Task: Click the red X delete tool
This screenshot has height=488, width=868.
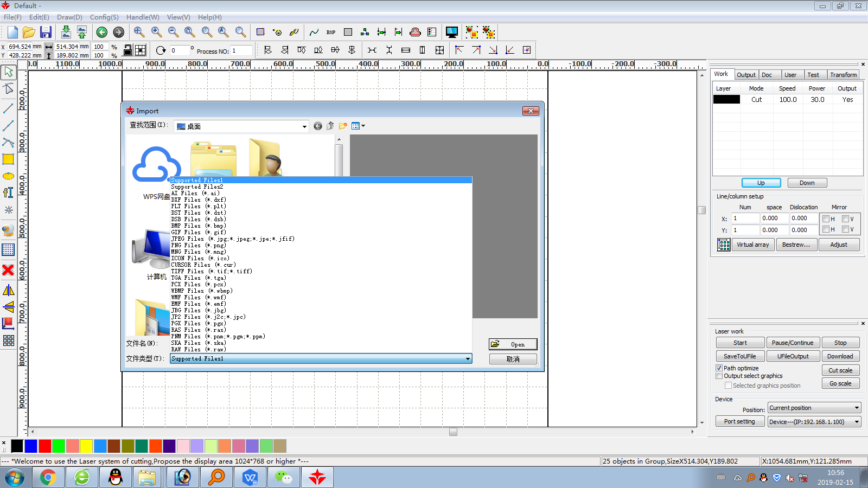Action: [x=8, y=270]
